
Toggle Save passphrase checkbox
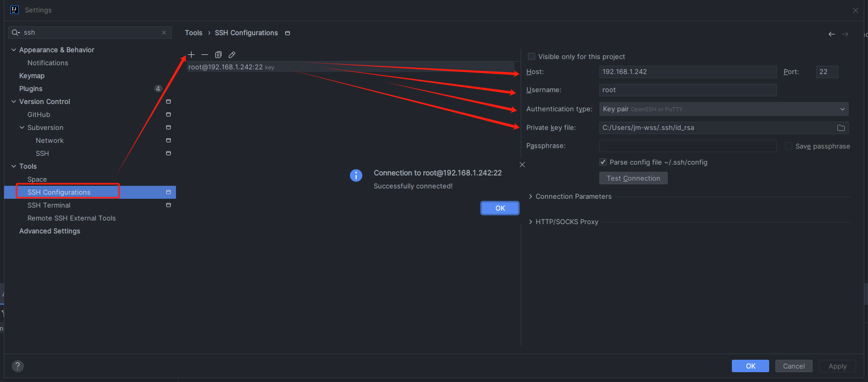click(x=789, y=146)
